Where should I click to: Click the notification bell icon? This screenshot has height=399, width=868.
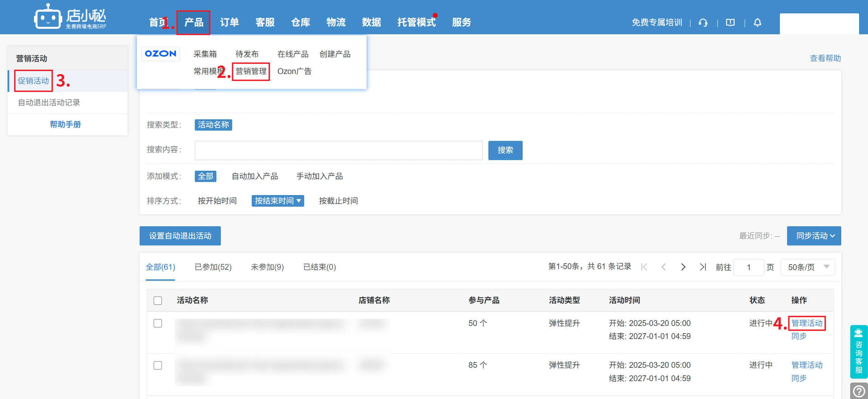tap(757, 23)
